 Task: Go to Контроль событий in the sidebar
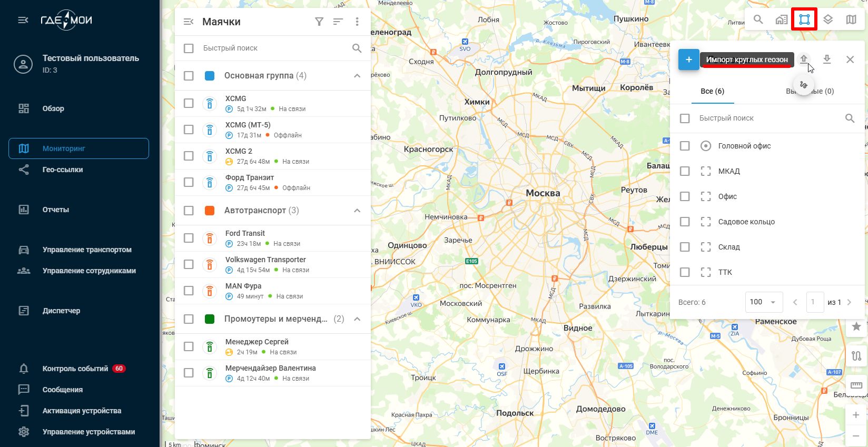click(x=75, y=369)
